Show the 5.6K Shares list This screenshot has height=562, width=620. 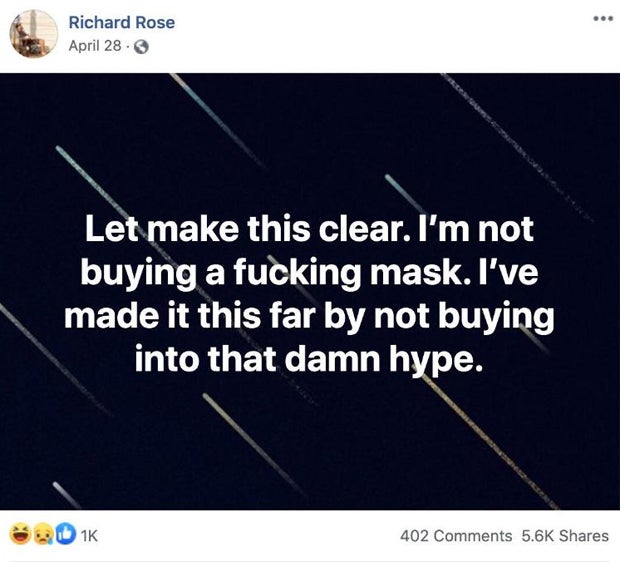[x=565, y=535]
